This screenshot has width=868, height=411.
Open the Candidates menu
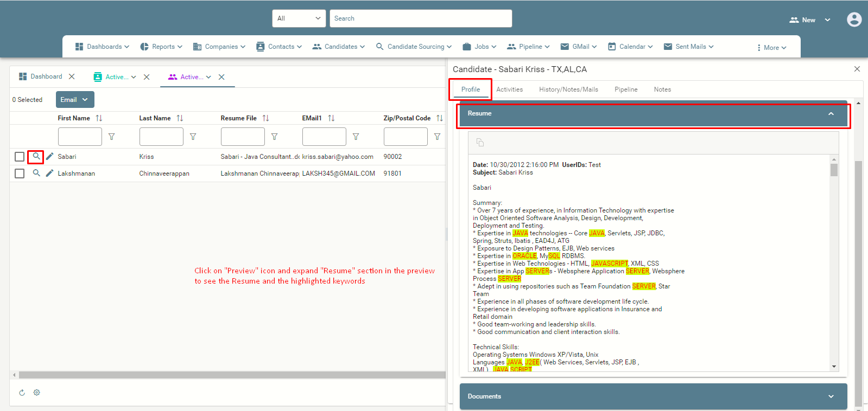pos(339,47)
